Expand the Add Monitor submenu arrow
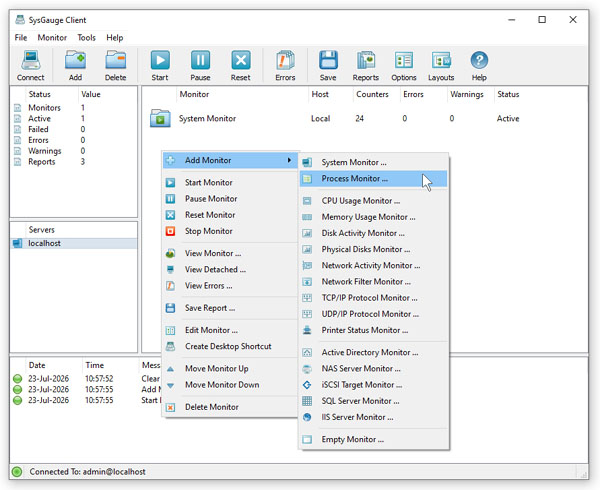 290,160
